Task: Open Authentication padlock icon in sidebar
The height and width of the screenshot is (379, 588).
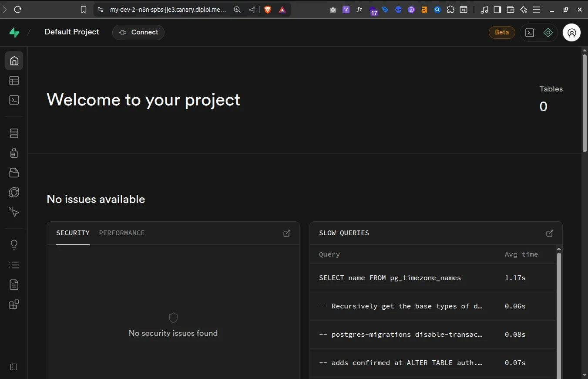Action: click(x=14, y=153)
